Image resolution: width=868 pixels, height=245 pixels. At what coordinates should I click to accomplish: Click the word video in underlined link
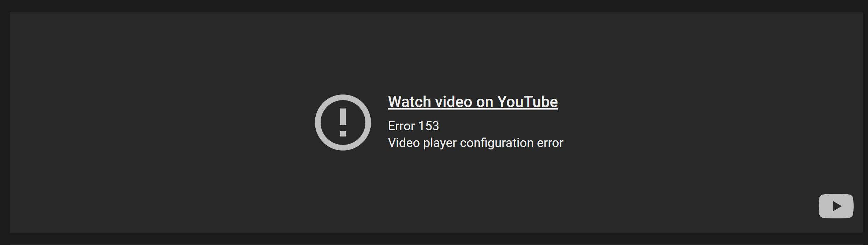454,102
